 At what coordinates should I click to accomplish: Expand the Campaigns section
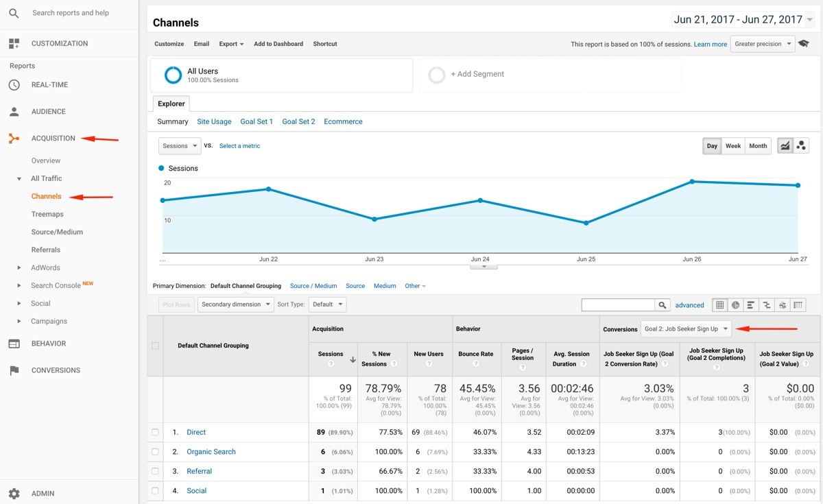pyautogui.click(x=19, y=322)
